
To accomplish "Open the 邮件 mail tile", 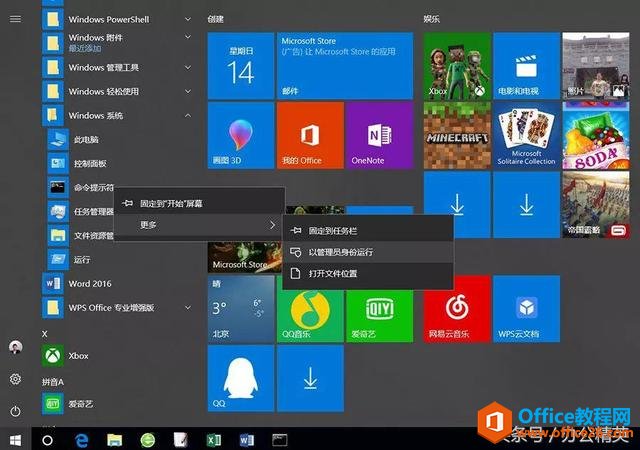I will tap(345, 66).
